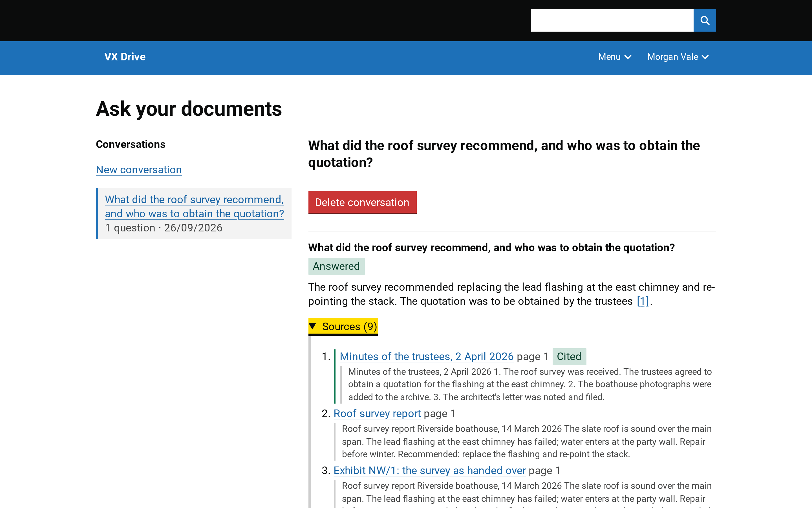
Task: Click the Conversations heading
Action: coord(131,144)
